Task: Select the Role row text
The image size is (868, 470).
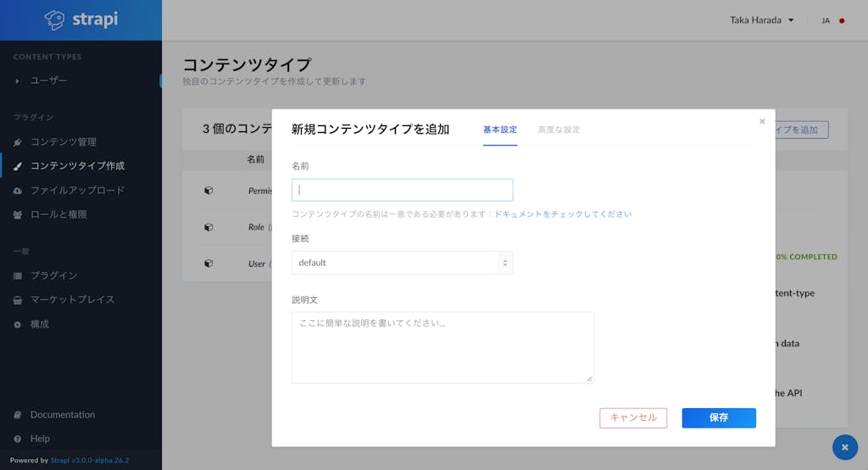Action: click(x=256, y=227)
